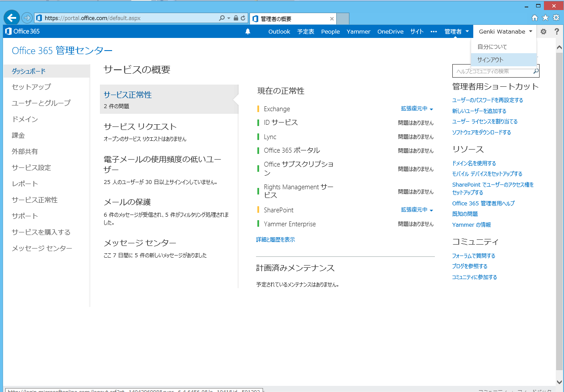This screenshot has height=392, width=564.
Task: Open browser tools gear icon
Action: coord(556,18)
